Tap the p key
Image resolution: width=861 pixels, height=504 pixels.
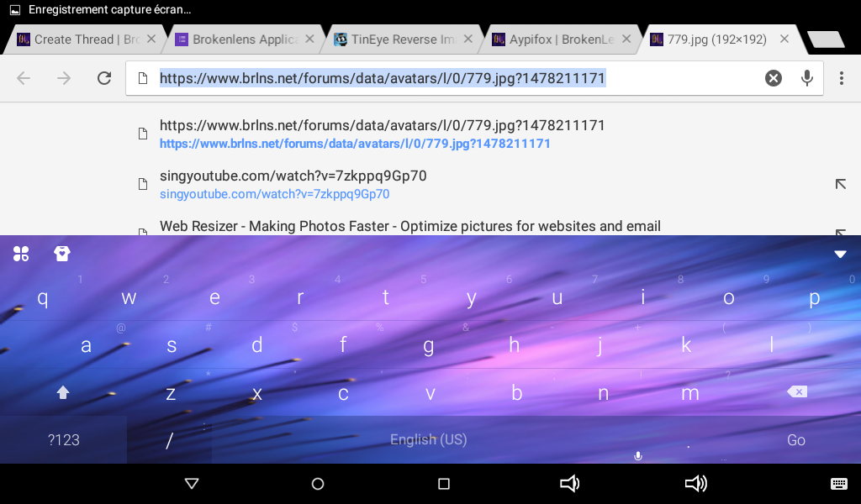pos(814,297)
